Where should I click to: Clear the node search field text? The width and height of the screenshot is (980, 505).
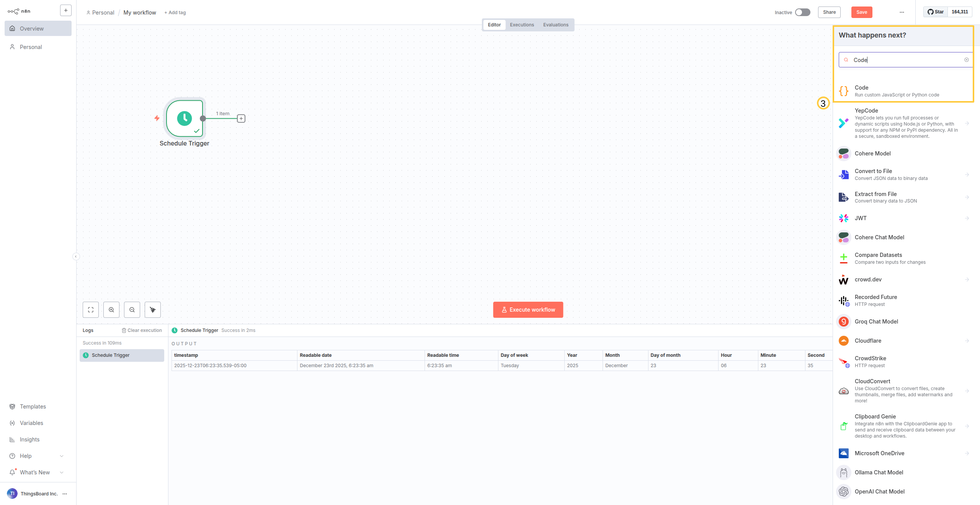[x=966, y=60]
